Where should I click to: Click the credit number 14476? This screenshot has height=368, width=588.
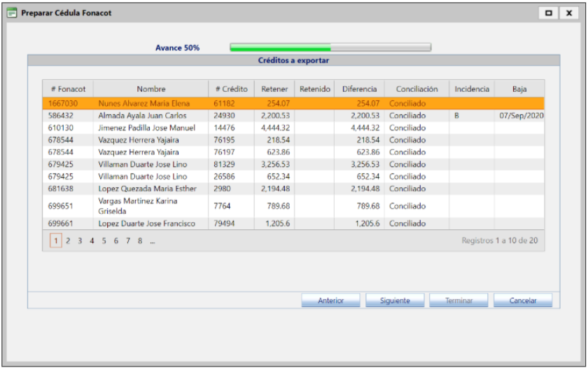click(x=224, y=128)
